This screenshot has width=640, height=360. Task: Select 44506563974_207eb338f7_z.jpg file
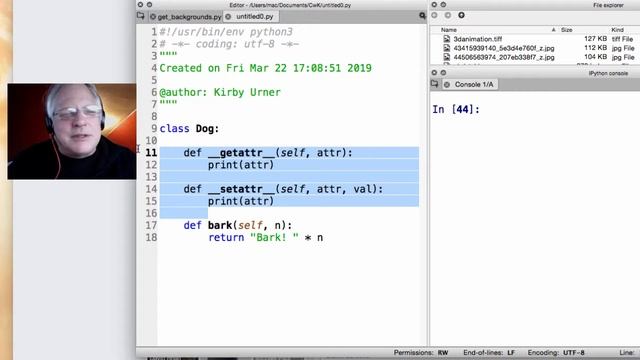[504, 57]
